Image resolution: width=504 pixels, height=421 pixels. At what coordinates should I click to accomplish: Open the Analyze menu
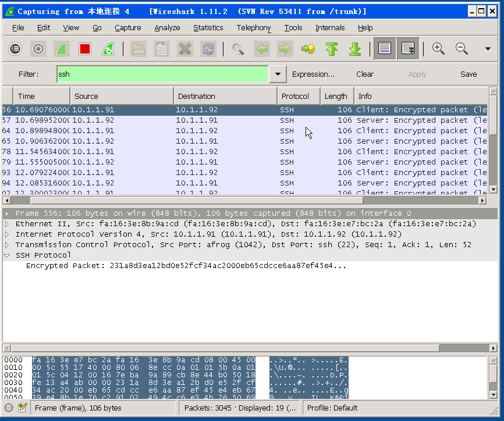coord(167,28)
